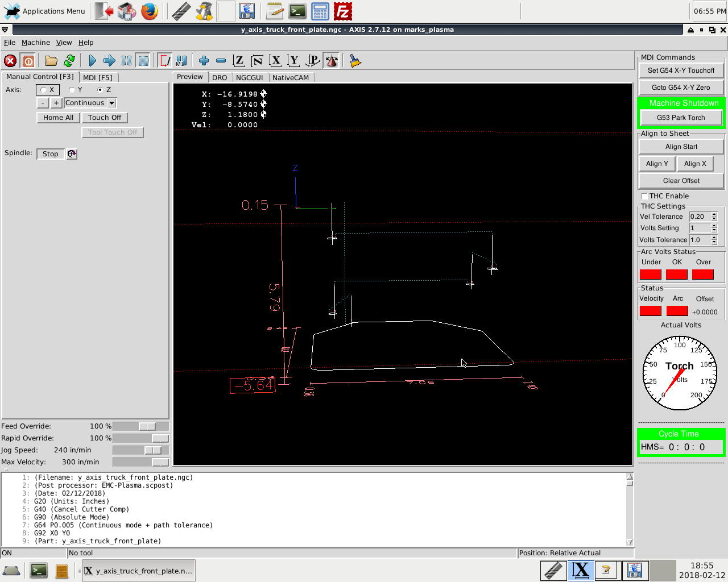Switch to the NGCGUI tab
The image size is (728, 582).
pyautogui.click(x=250, y=78)
